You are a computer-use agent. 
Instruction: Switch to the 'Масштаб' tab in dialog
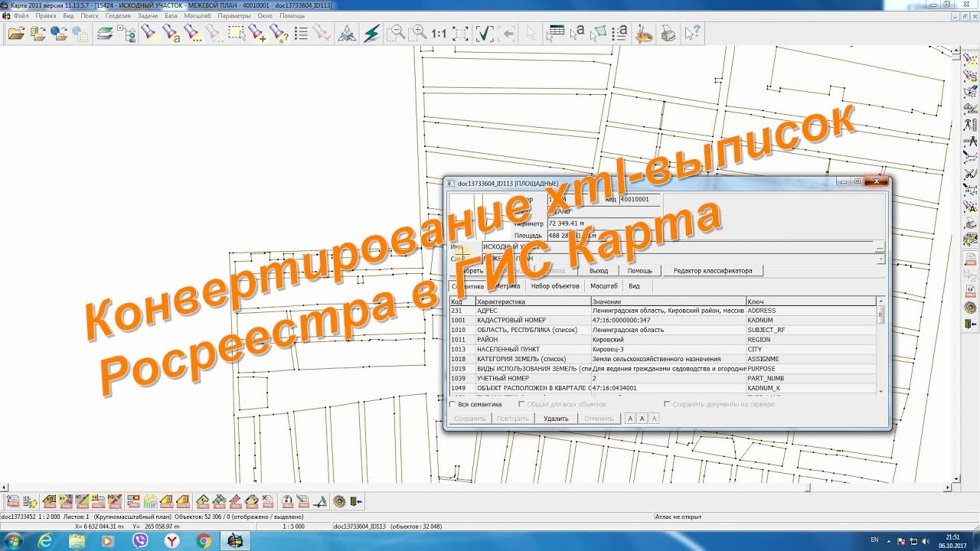pyautogui.click(x=604, y=286)
